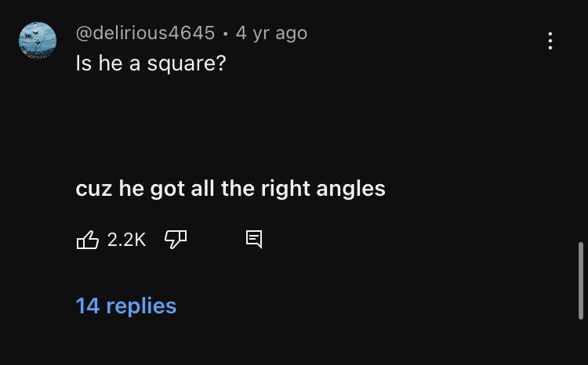Click the "cuz he got all the right angles" line

coord(230,189)
